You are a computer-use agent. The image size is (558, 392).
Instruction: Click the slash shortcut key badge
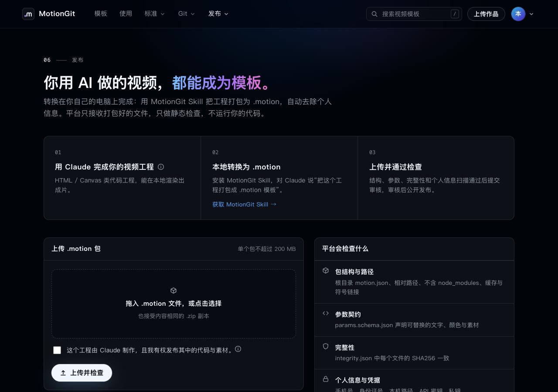455,14
